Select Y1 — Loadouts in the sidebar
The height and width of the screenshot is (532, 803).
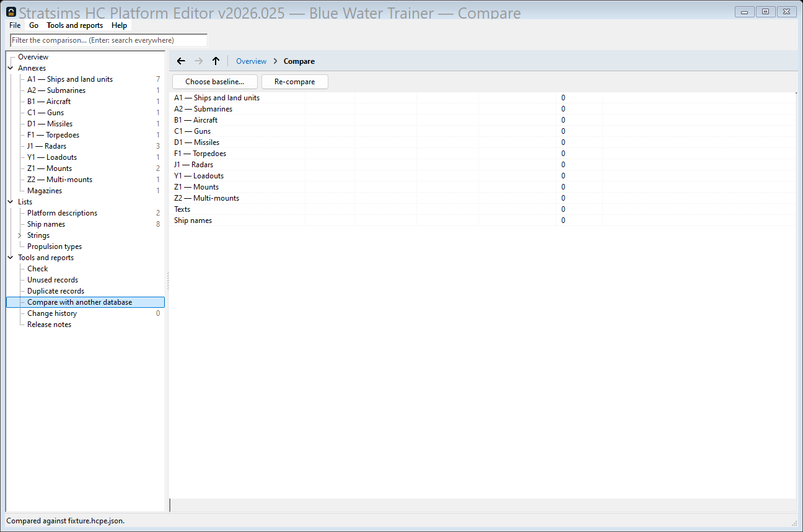point(52,157)
